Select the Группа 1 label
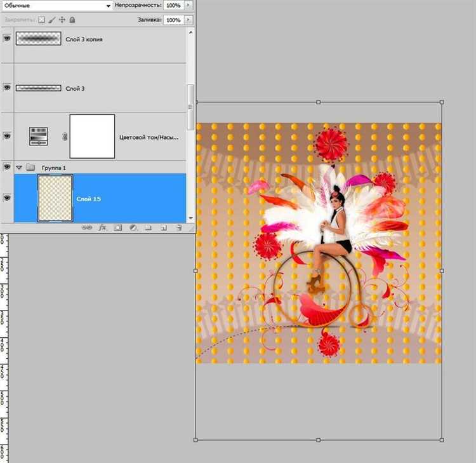 (x=54, y=168)
